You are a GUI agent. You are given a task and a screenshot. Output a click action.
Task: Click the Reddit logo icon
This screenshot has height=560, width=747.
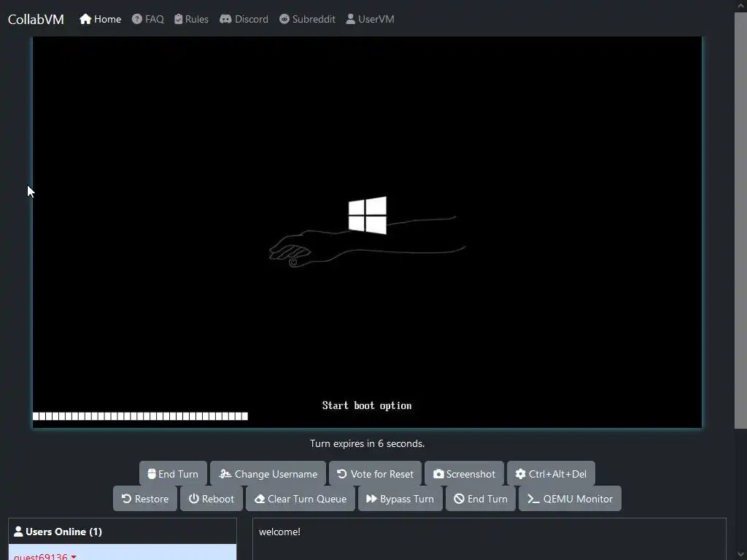tap(284, 19)
